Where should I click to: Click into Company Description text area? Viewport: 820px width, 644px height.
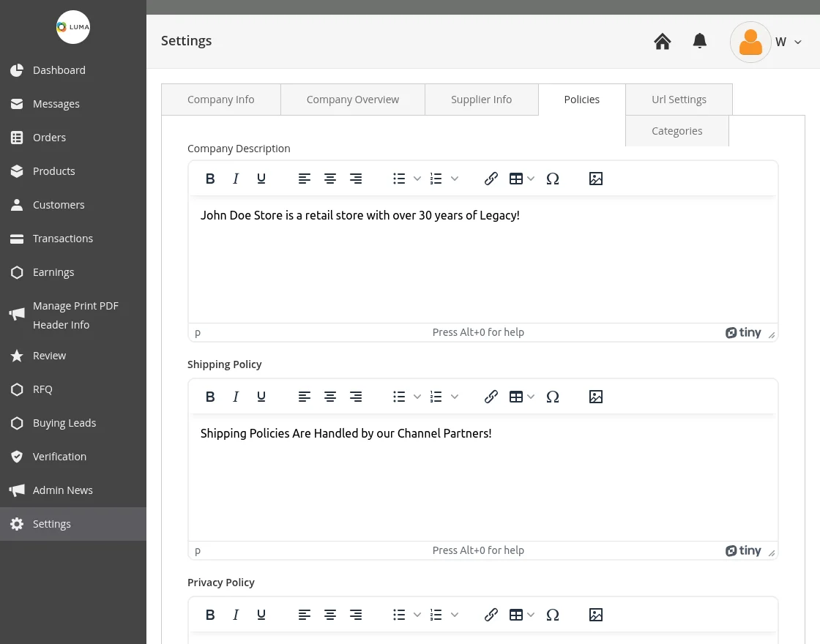click(x=482, y=260)
